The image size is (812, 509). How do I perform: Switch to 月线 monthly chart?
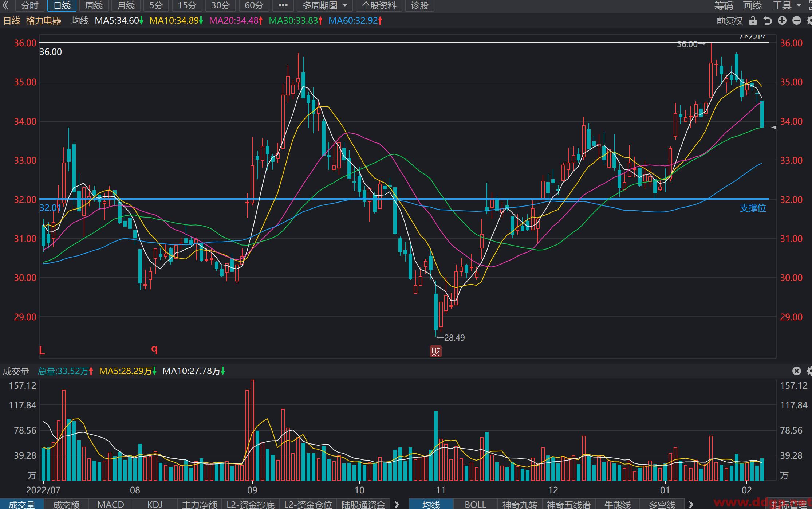[126, 5]
